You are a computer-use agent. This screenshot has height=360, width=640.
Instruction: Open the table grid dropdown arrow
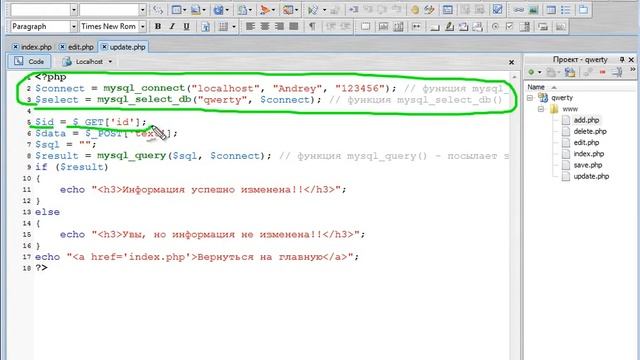(234, 27)
